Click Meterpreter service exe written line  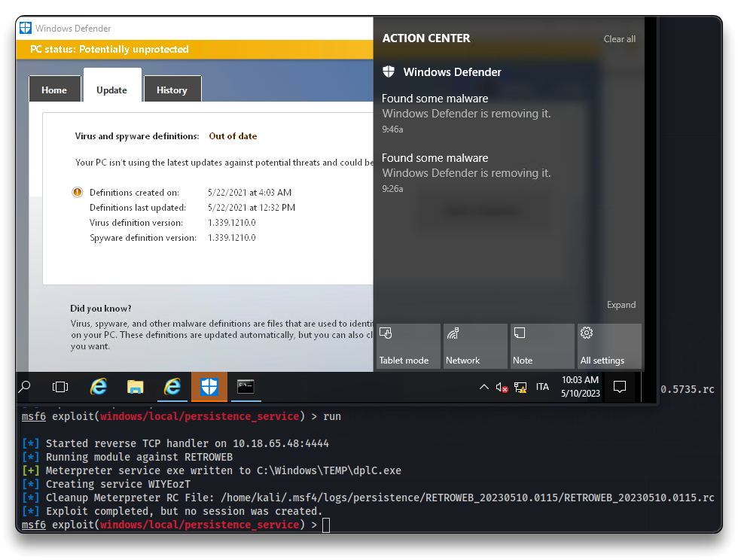(212, 470)
